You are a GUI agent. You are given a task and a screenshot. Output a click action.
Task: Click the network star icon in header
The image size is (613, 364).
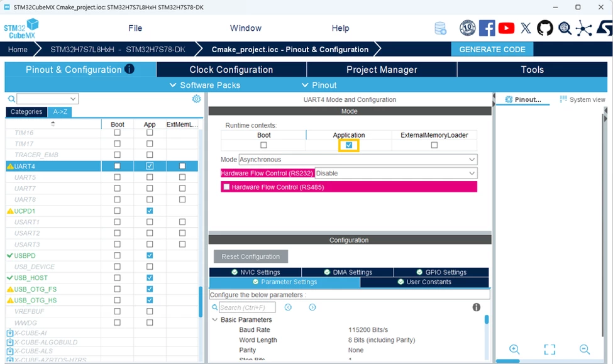[x=583, y=28]
